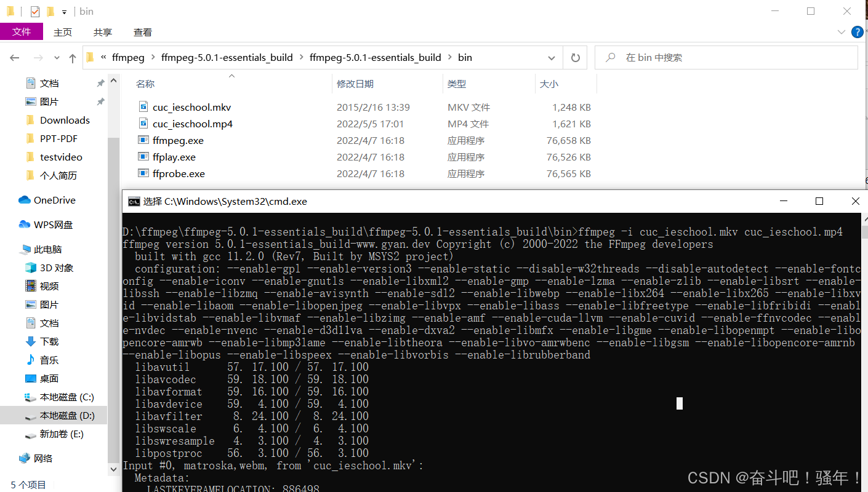The height and width of the screenshot is (492, 868).
Task: Click the new folder icon in title bar
Action: coord(50,12)
